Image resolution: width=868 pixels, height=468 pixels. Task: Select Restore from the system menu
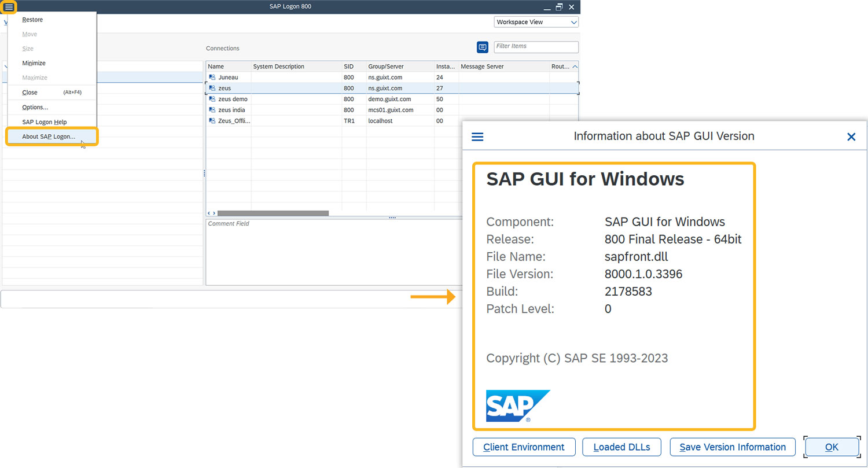(x=52, y=20)
